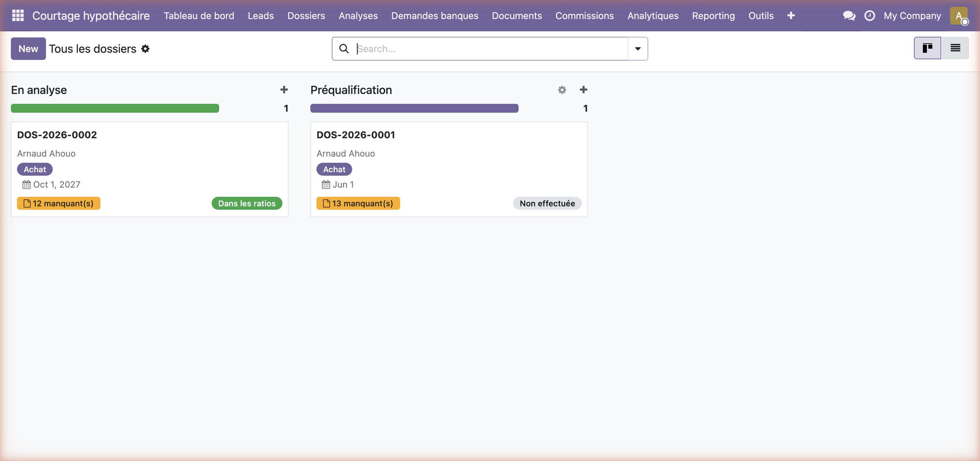Quick add card in Préqualification column
980x461 pixels.
tap(583, 90)
